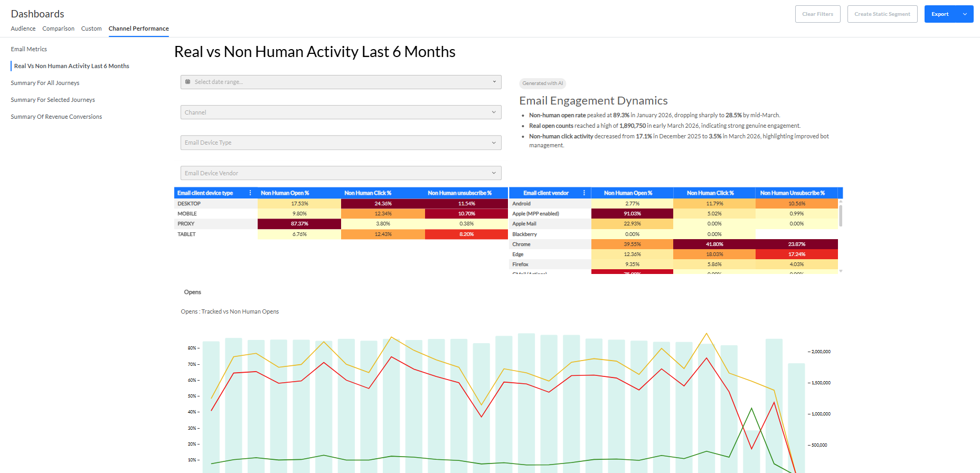
Task: Open Export dropdown arrow
Action: [965, 14]
